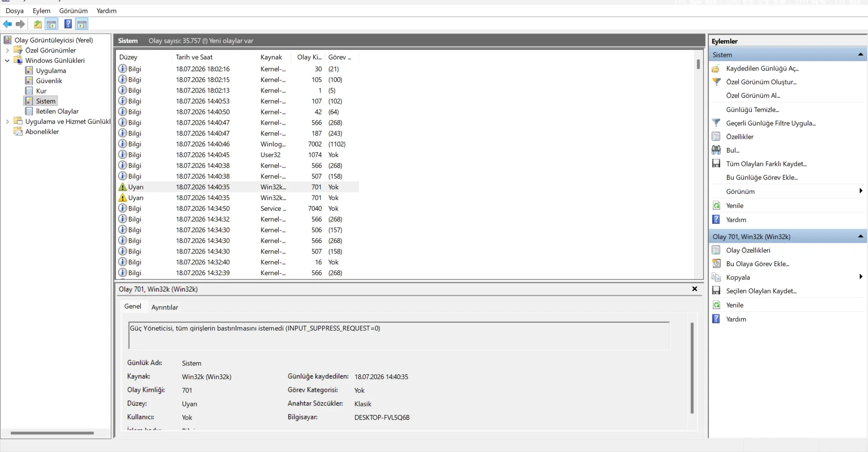Screen dimensions: 868x452
Task: Close the Olay 701 preview pane
Action: [695, 289]
